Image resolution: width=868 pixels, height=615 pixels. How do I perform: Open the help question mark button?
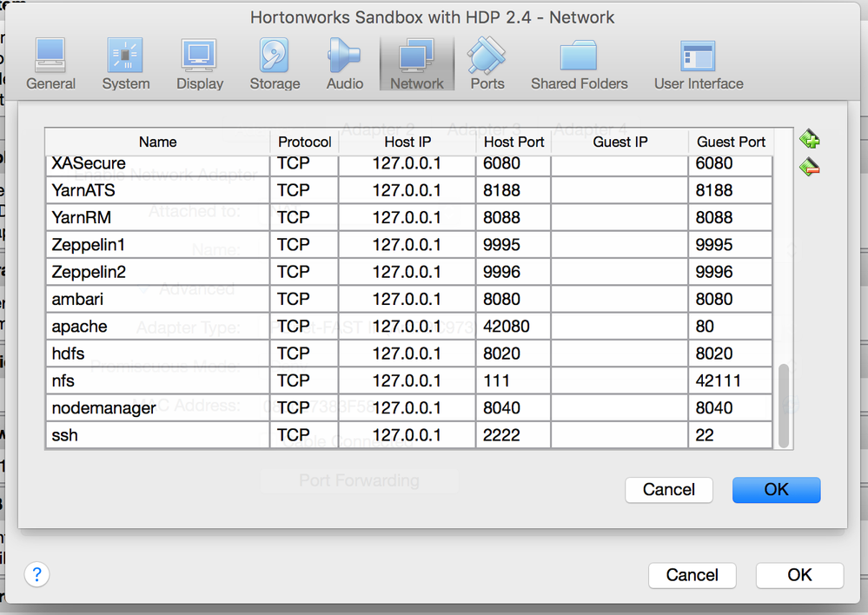click(36, 574)
